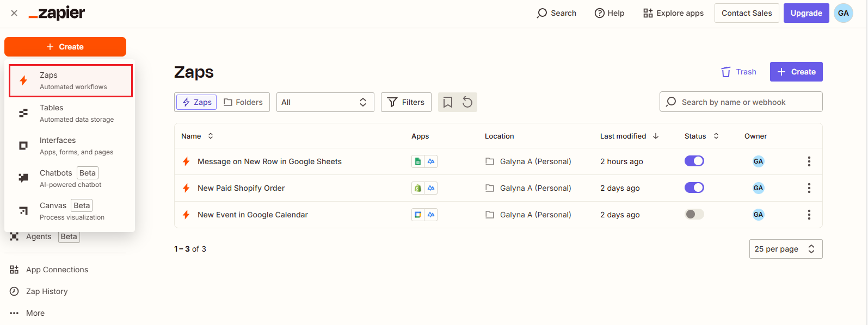Image resolution: width=868 pixels, height=325 pixels.
Task: Click the Google Calendar app icon
Action: (x=418, y=215)
